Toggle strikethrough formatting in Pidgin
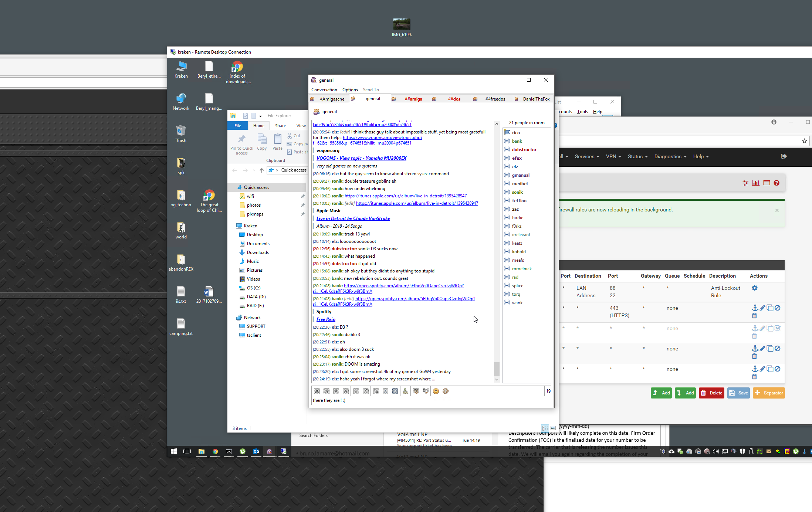 [346, 391]
